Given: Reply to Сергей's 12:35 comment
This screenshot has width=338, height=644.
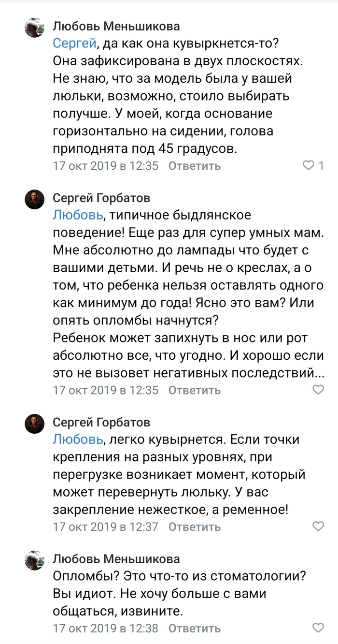Looking at the screenshot, I should [x=195, y=390].
